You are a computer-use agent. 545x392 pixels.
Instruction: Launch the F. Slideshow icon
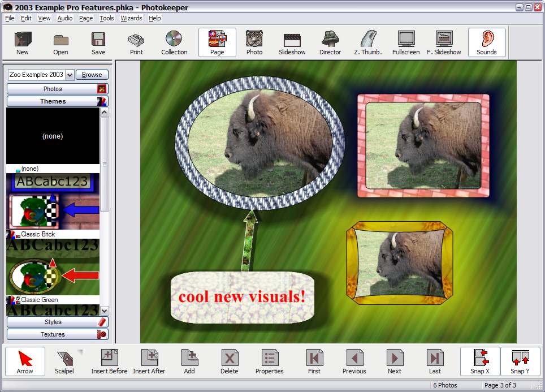444,42
